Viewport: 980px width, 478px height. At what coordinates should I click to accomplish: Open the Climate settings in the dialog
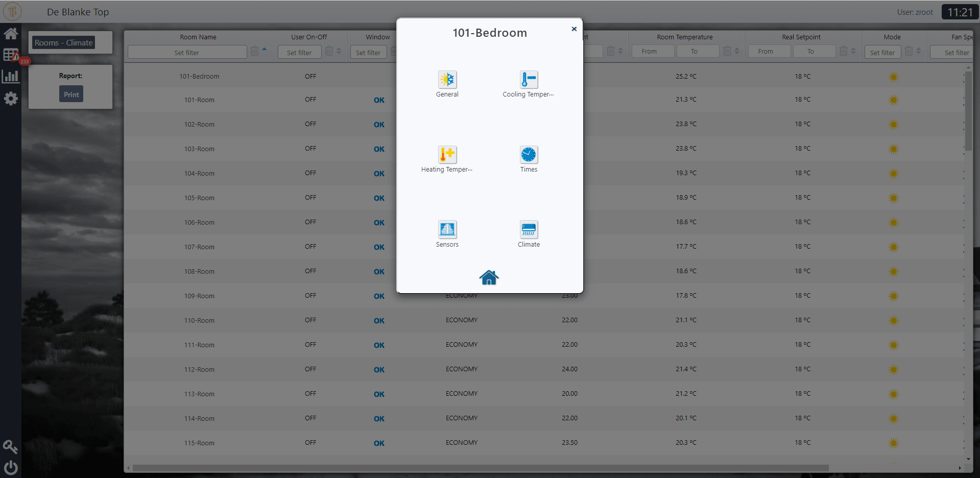pyautogui.click(x=529, y=229)
